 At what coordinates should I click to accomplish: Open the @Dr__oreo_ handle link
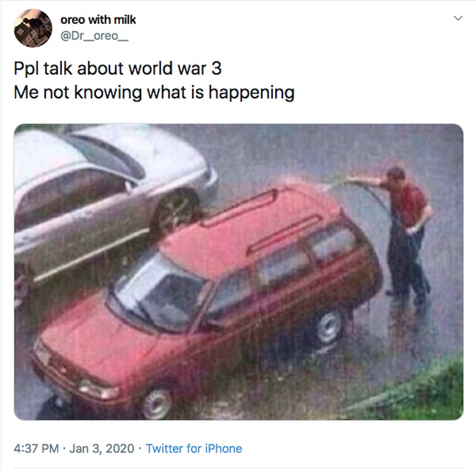95,36
